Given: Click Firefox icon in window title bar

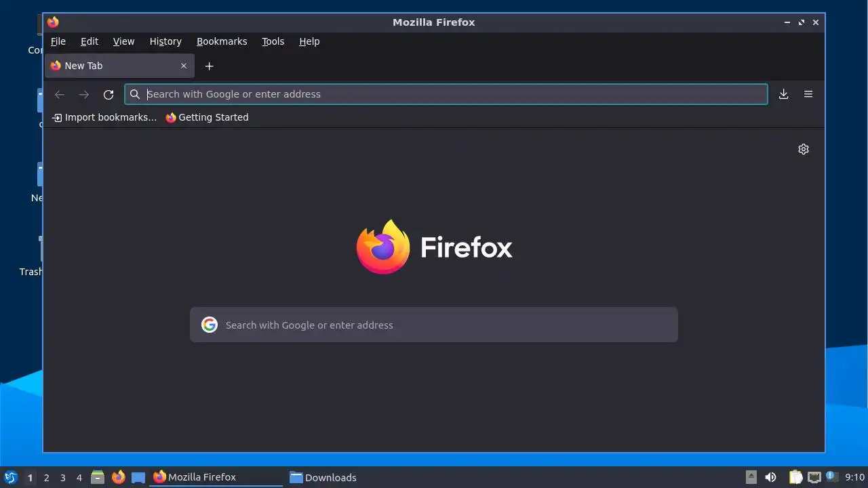Looking at the screenshot, I should click(x=53, y=22).
